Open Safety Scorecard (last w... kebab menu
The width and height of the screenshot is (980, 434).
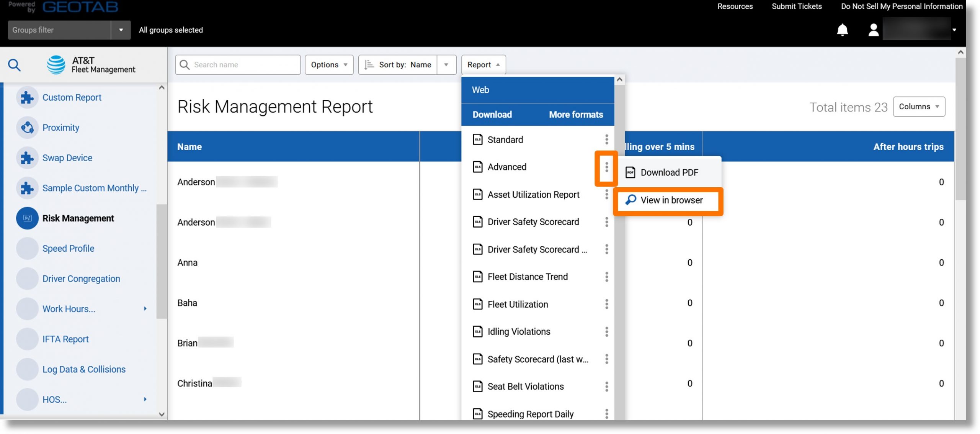(606, 359)
